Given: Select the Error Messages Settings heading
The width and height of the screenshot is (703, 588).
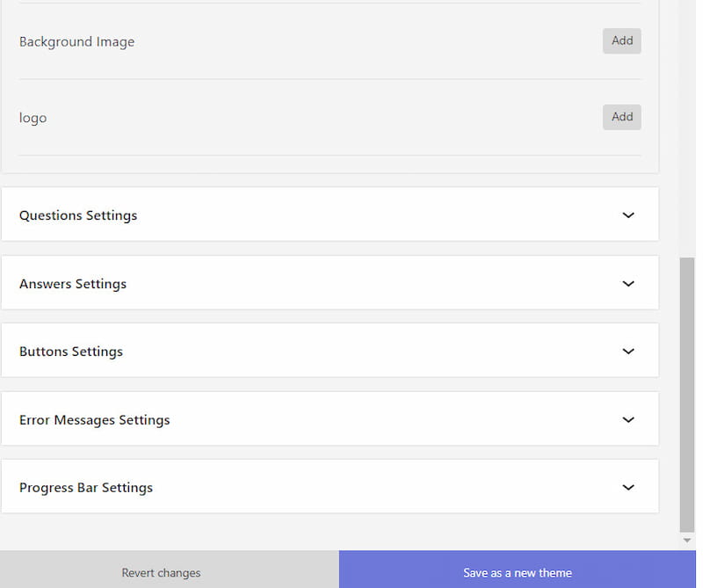Looking at the screenshot, I should click(95, 420).
